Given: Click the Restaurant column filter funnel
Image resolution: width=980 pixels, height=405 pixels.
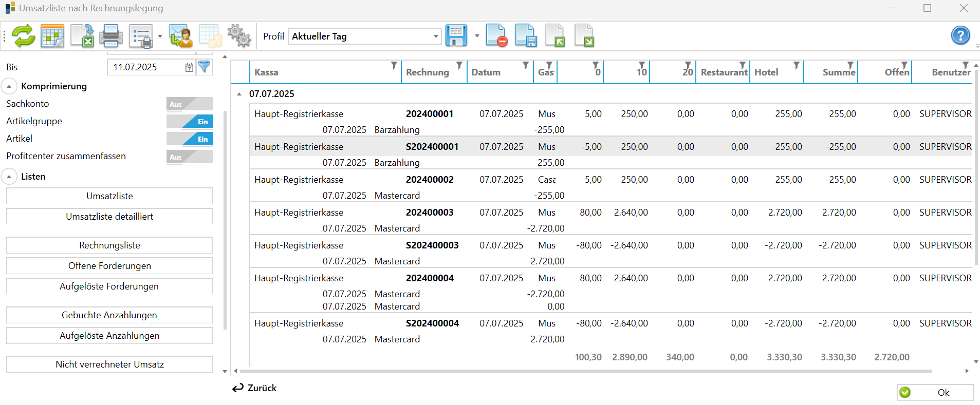Looking at the screenshot, I should 743,65.
